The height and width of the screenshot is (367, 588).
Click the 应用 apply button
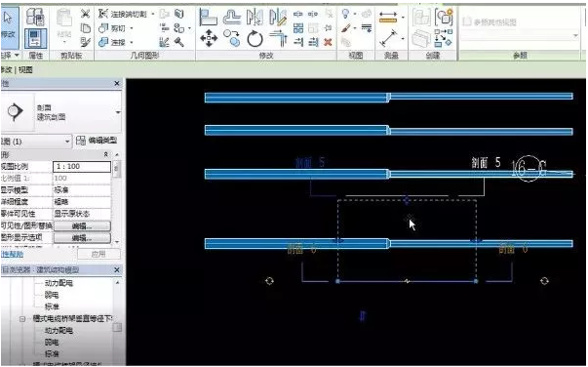click(x=98, y=254)
